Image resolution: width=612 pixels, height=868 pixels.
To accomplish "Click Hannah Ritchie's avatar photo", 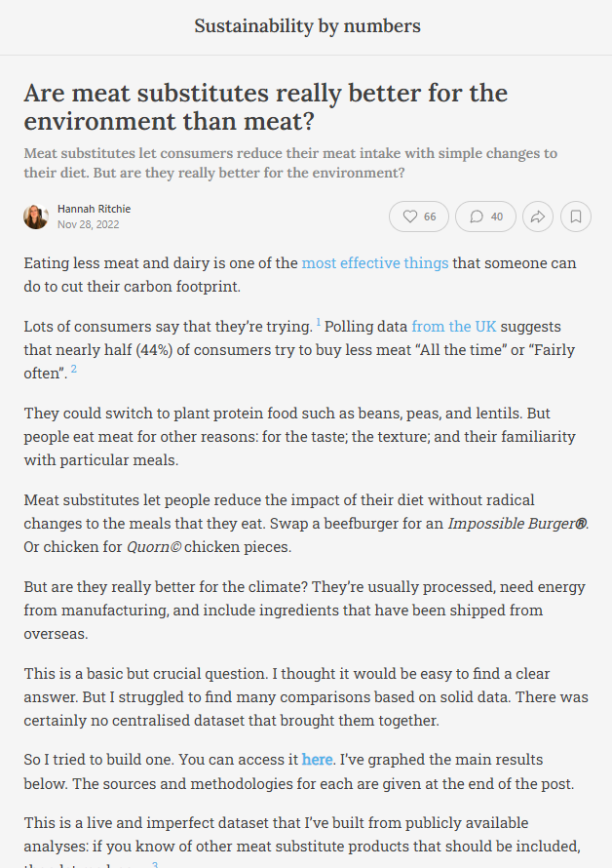I will [x=36, y=217].
